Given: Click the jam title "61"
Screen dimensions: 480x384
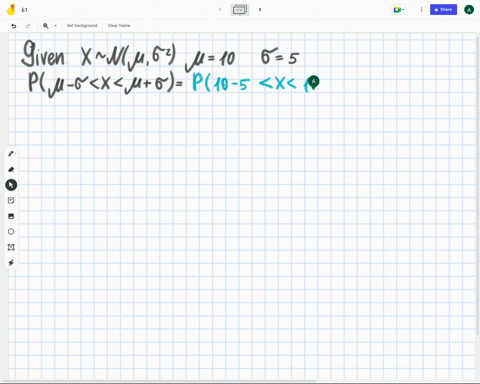Looking at the screenshot, I should [x=24, y=10].
